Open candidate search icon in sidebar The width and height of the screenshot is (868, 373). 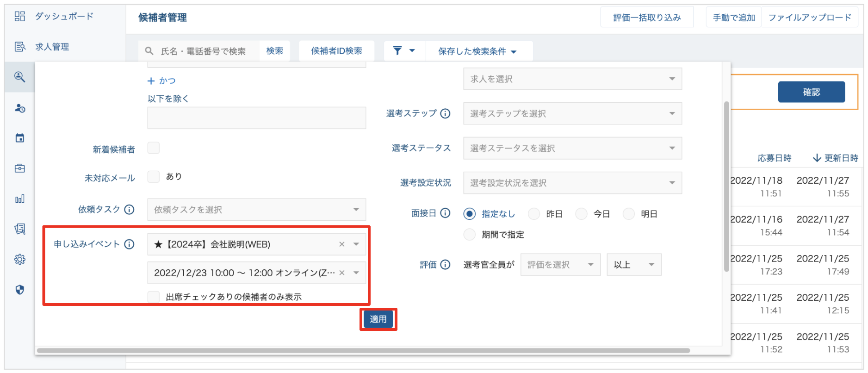[19, 77]
